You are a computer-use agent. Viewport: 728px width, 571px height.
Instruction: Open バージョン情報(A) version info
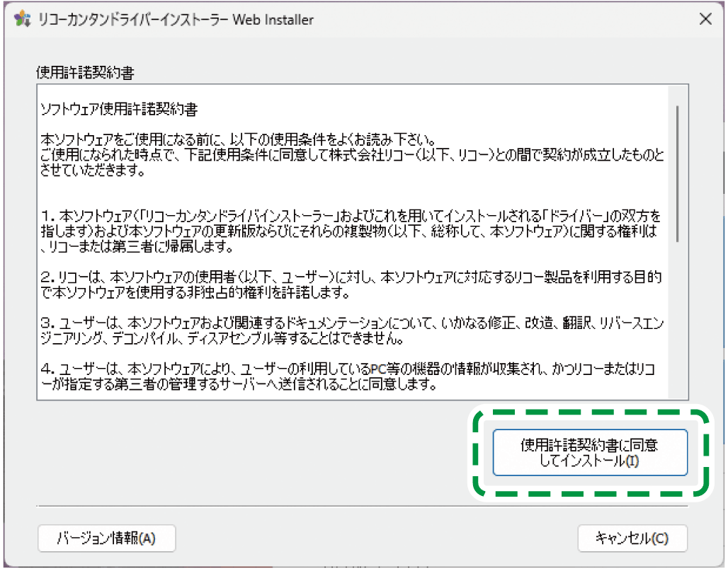106,538
